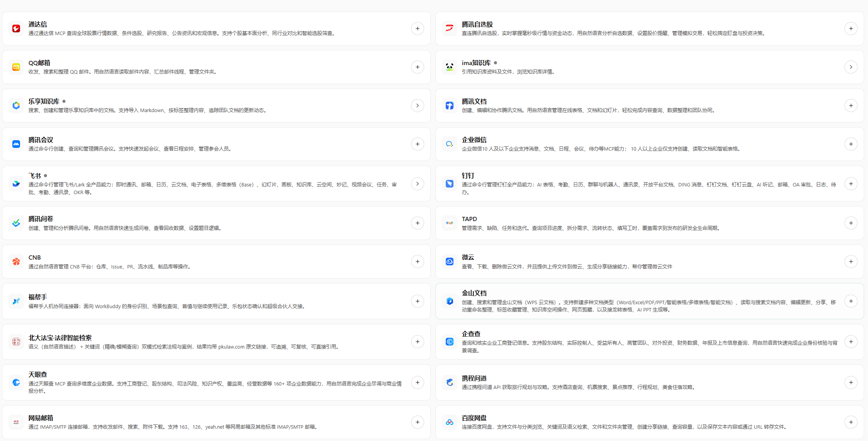Click the "携程问道" title text
The height and width of the screenshot is (441, 868).
(474, 378)
